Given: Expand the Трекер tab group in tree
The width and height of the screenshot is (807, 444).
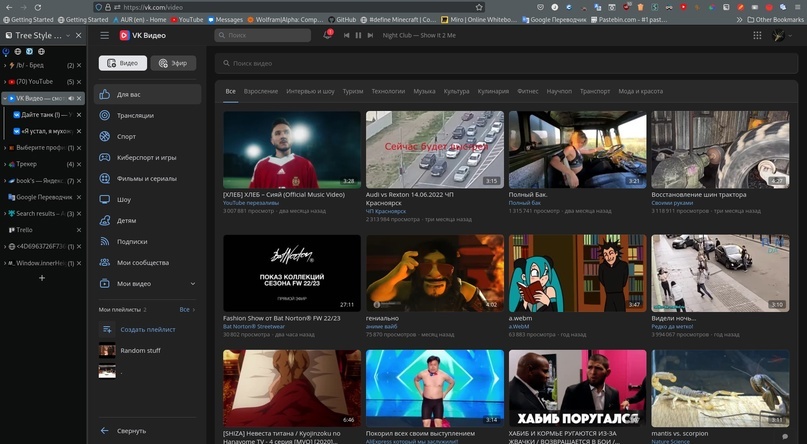Looking at the screenshot, I should pyautogui.click(x=6, y=164).
